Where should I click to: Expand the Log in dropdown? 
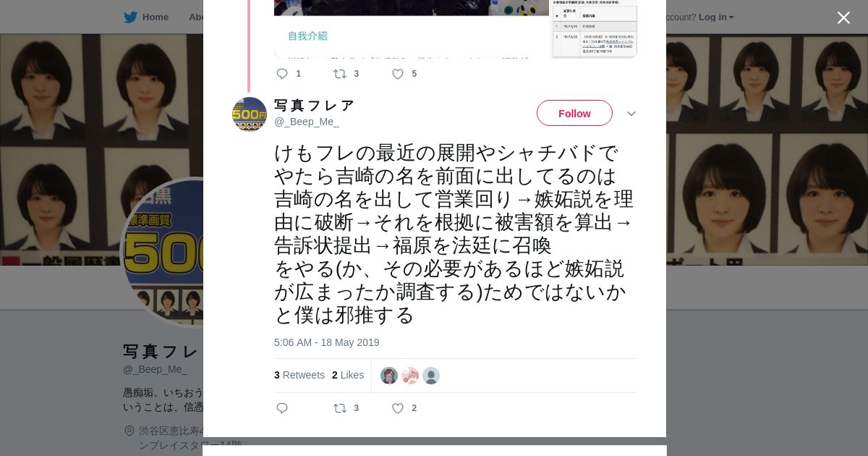716,17
